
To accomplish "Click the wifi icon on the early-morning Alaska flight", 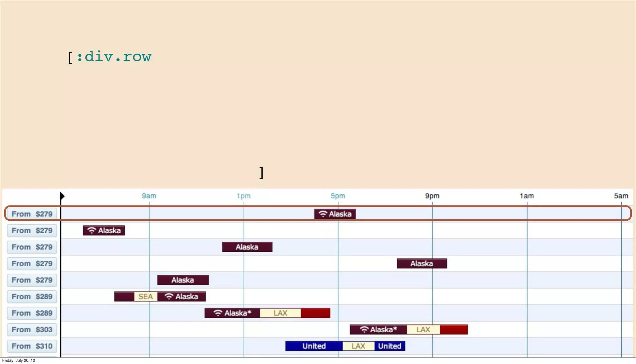I will (x=92, y=231).
